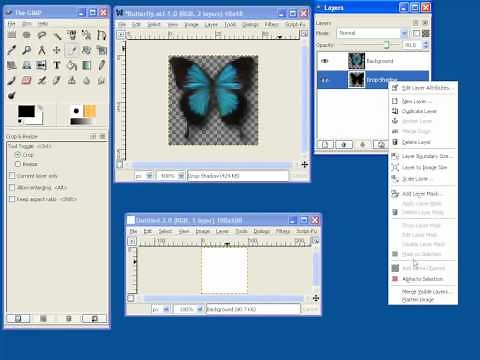Click the Lower Layer arrow button

point(363,144)
